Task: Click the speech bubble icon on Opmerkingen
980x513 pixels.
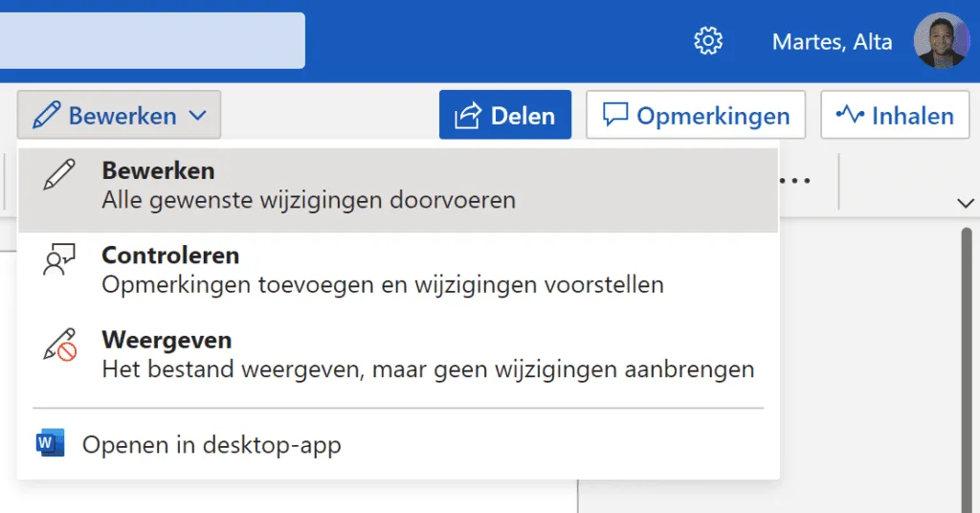Action: pos(614,116)
